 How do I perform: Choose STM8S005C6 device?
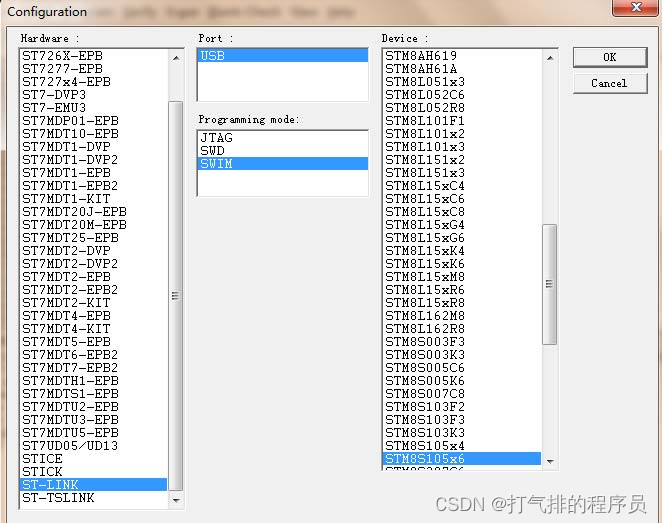click(x=462, y=367)
